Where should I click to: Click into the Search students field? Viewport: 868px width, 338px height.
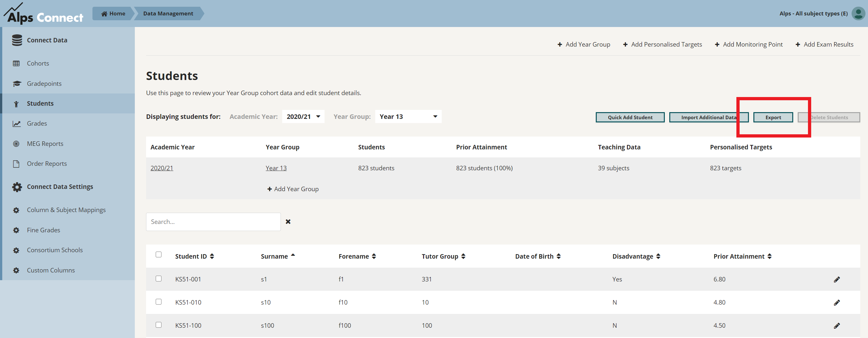point(213,222)
